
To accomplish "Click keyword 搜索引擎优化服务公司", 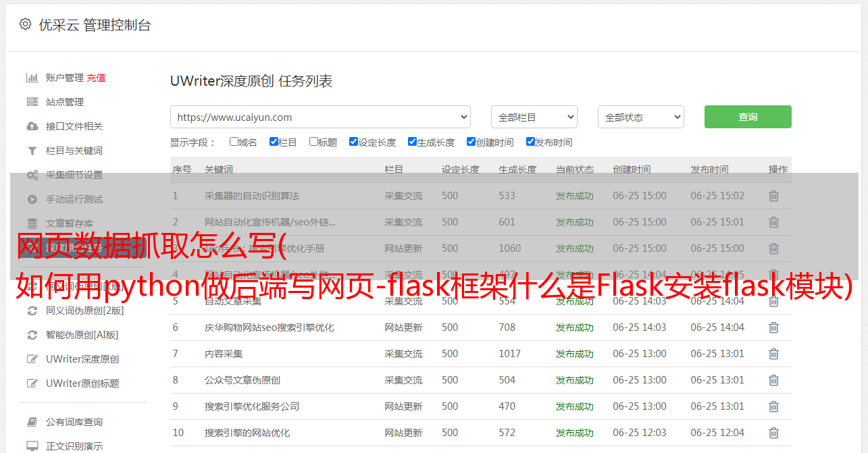I will (x=252, y=406).
